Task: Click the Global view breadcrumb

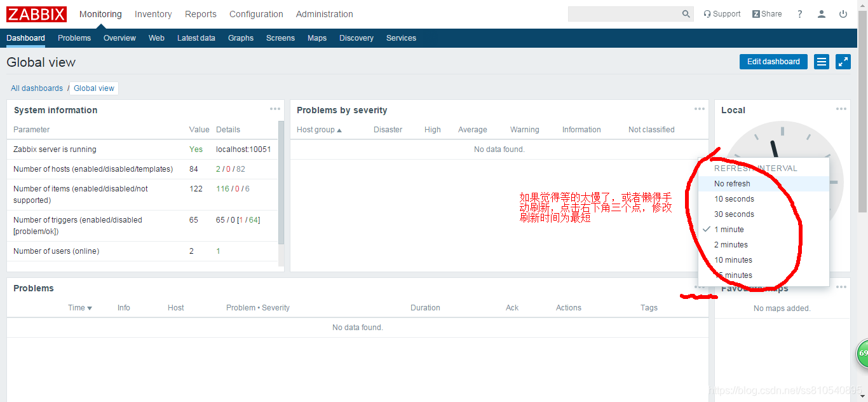Action: click(94, 88)
